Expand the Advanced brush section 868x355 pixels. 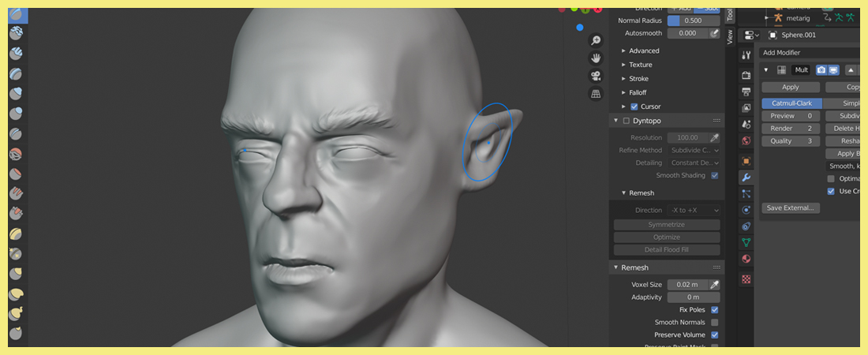tap(644, 50)
